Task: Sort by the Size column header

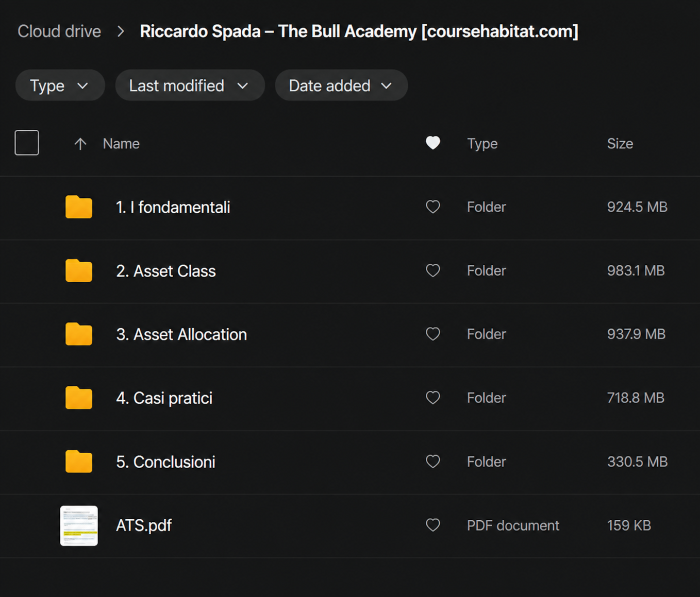Action: pyautogui.click(x=620, y=144)
